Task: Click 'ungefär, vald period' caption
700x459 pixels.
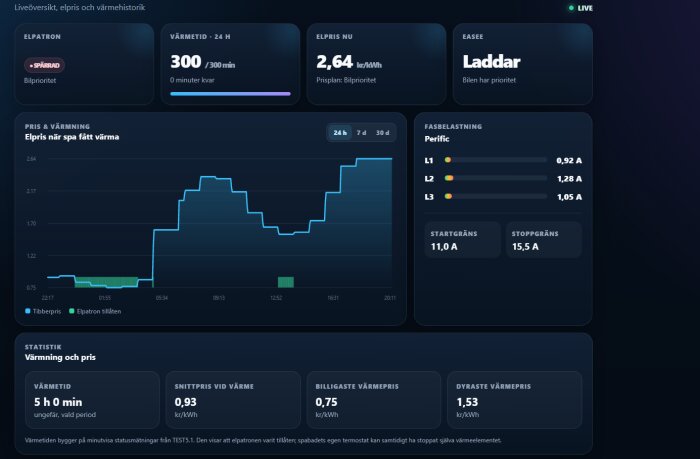Action: 65,415
